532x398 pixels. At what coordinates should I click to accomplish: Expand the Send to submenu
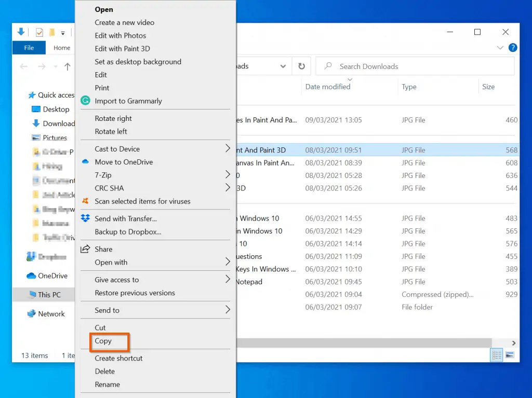(227, 310)
